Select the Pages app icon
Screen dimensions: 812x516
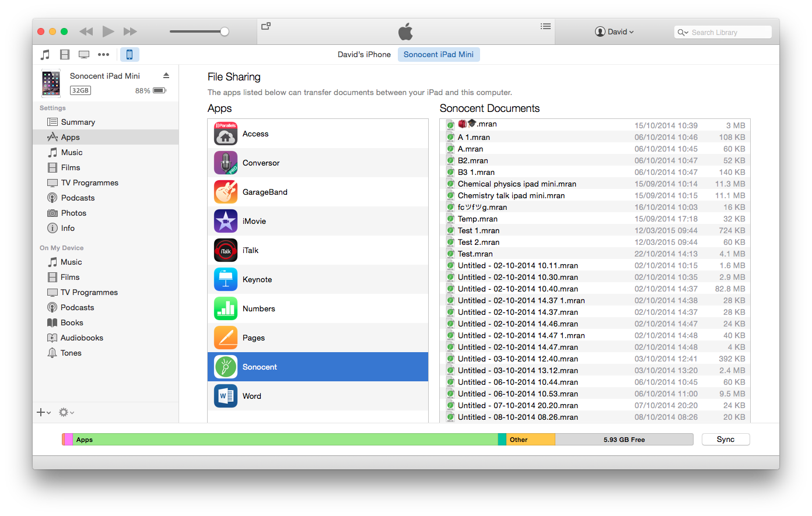[x=226, y=338]
